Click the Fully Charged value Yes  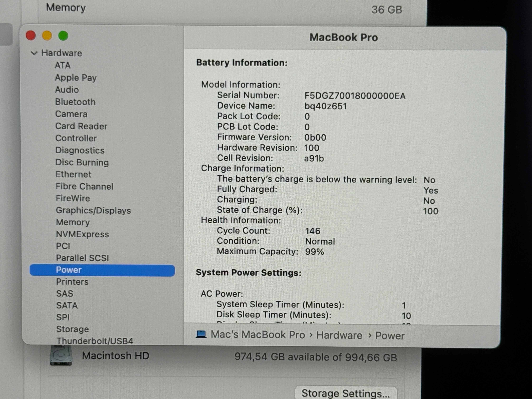431,191
